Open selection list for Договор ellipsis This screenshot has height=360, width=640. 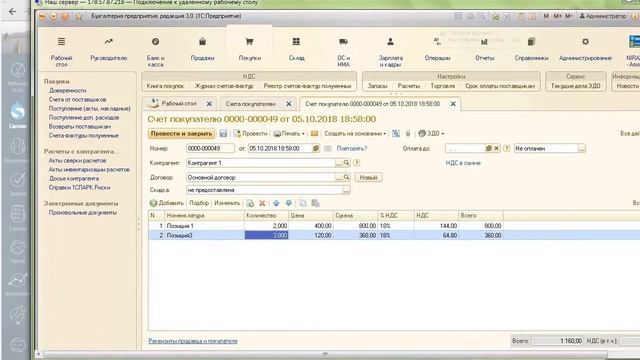[x=339, y=178]
